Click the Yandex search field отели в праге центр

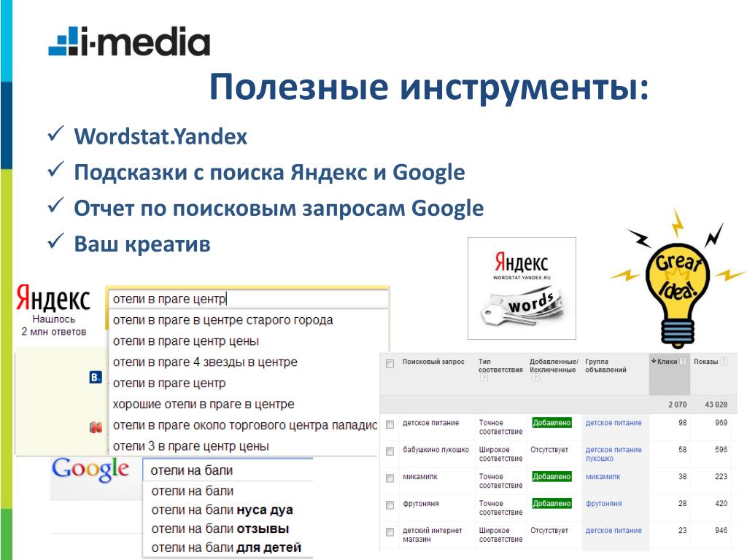(249, 299)
